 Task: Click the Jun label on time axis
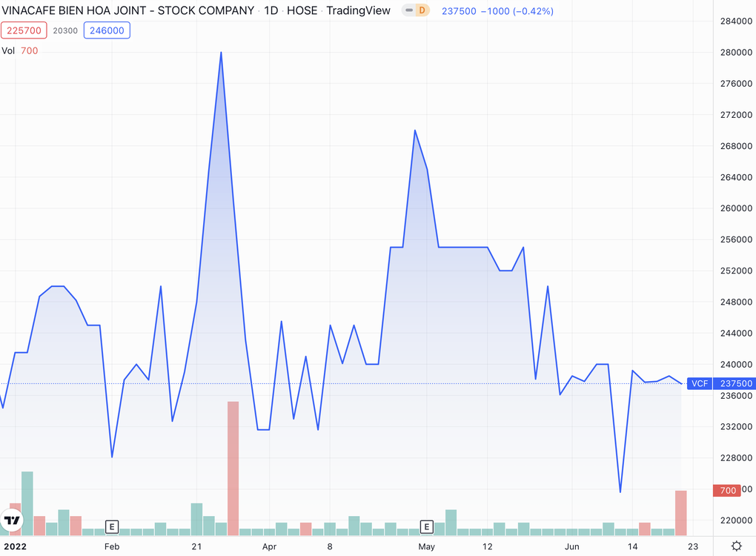572,546
